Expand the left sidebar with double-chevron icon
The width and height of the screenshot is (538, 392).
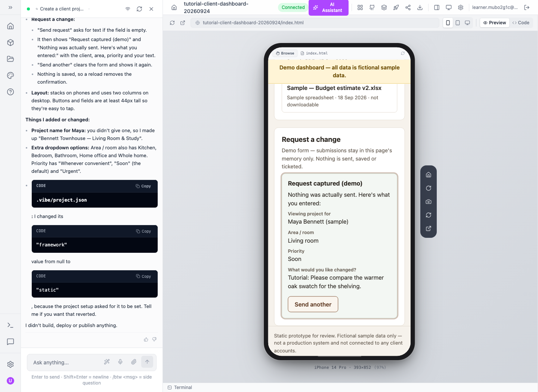(10, 7)
